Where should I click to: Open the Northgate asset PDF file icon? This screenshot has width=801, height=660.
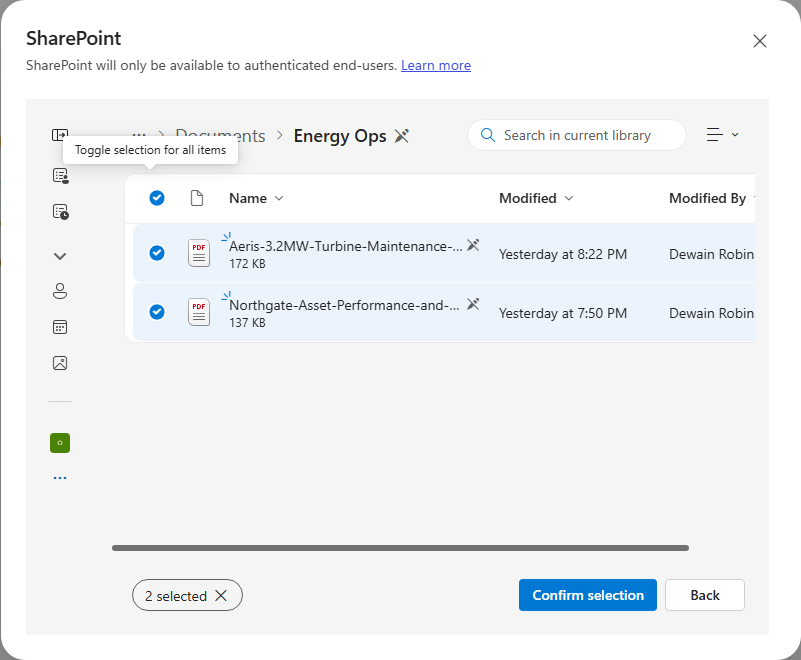[199, 312]
